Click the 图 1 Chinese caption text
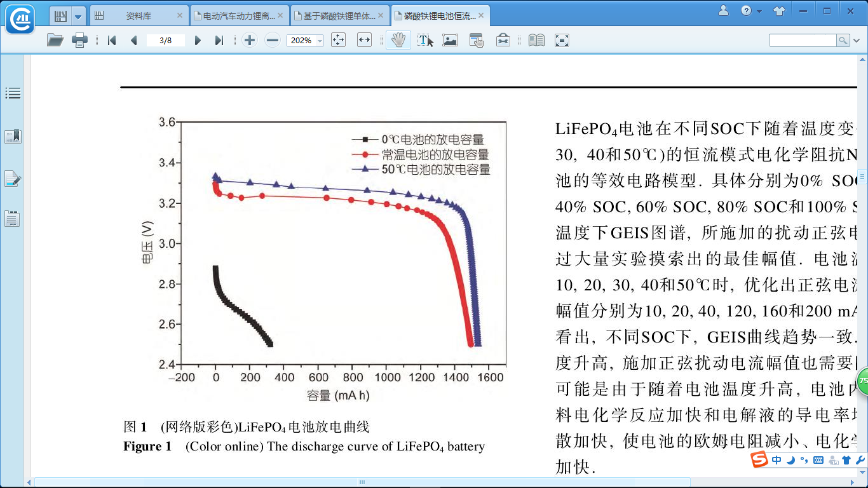Screen dimensions: 868x488 click(246, 426)
